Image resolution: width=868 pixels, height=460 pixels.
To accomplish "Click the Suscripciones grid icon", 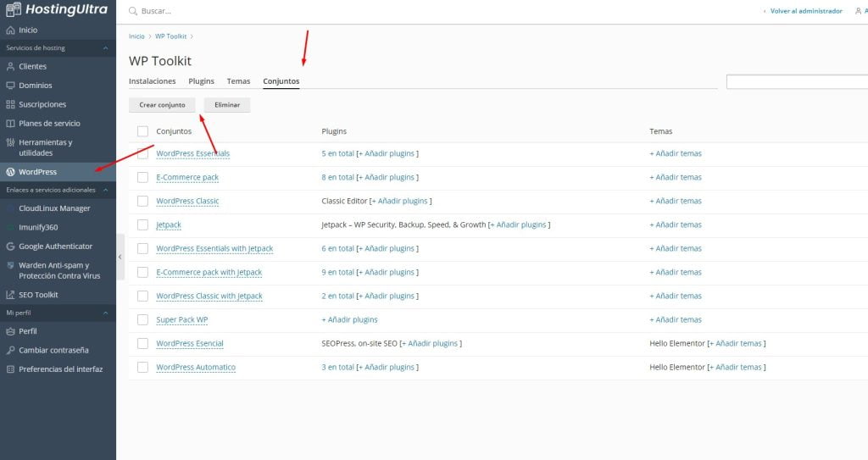I will 10,104.
